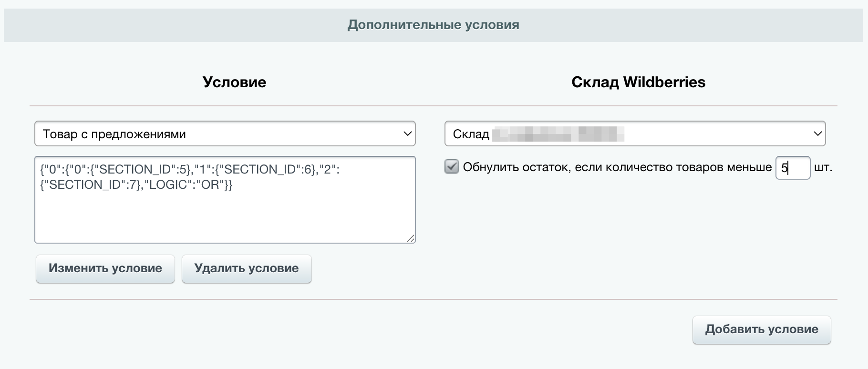Click the 'Дополнительные условия' section header

tap(433, 25)
